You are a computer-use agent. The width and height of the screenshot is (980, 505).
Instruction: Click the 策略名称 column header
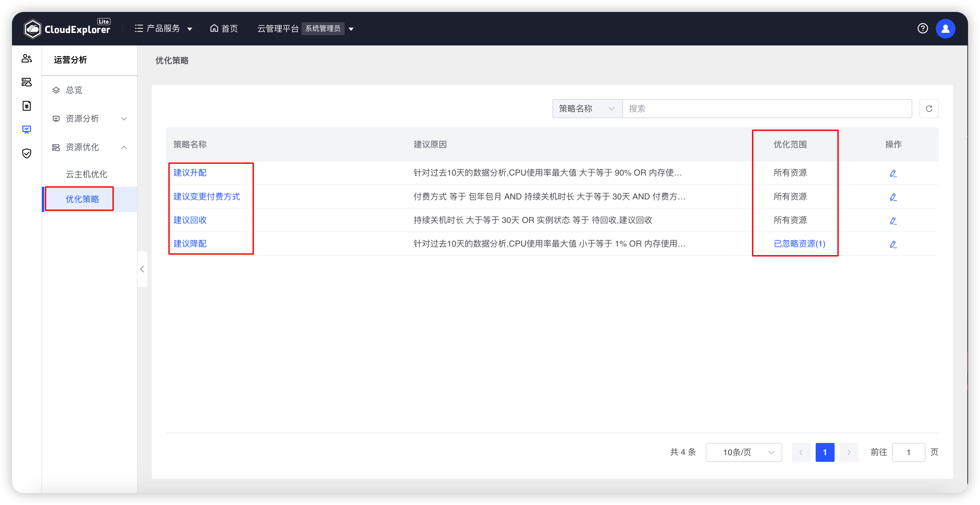tap(190, 145)
